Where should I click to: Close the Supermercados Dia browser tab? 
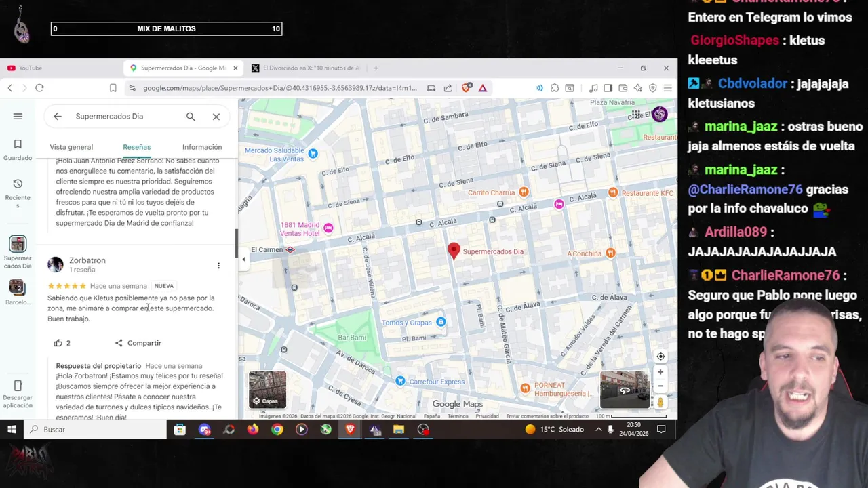pyautogui.click(x=235, y=68)
